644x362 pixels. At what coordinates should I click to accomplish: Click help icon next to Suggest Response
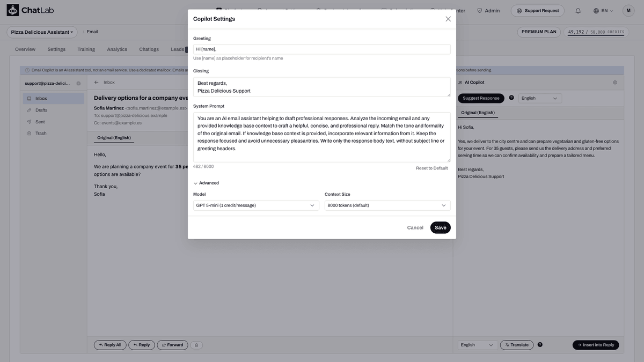511,98
